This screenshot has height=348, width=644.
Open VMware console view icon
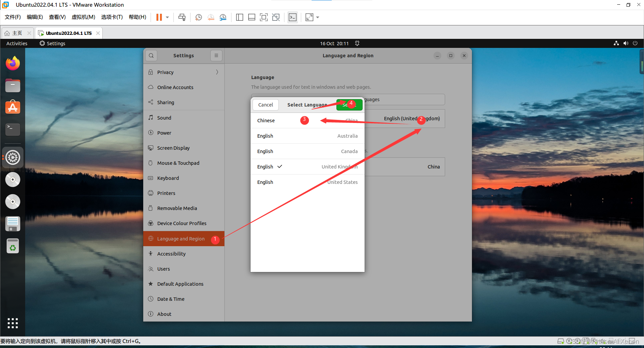click(x=292, y=17)
